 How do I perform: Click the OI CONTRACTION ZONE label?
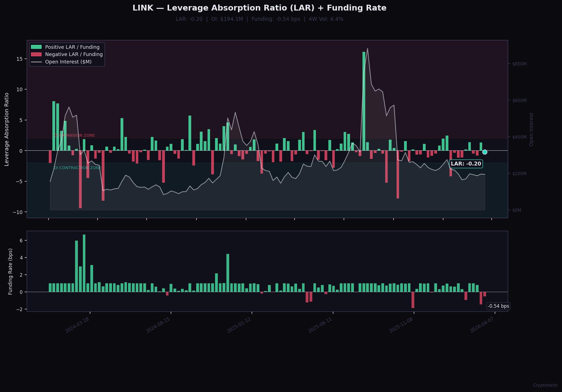click(77, 168)
